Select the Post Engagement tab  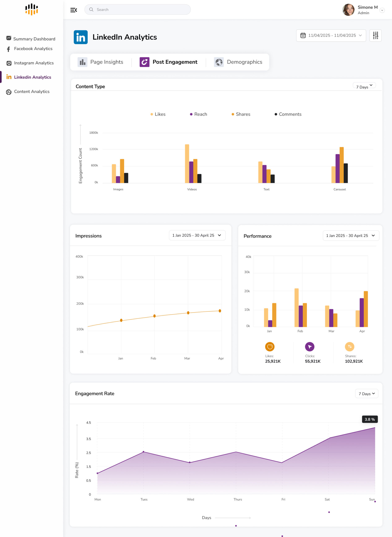(x=168, y=62)
